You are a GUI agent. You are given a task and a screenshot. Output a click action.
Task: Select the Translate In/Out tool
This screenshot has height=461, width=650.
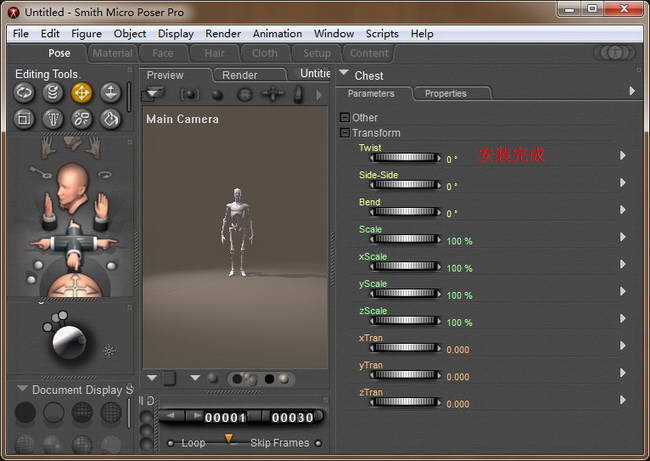(x=110, y=93)
